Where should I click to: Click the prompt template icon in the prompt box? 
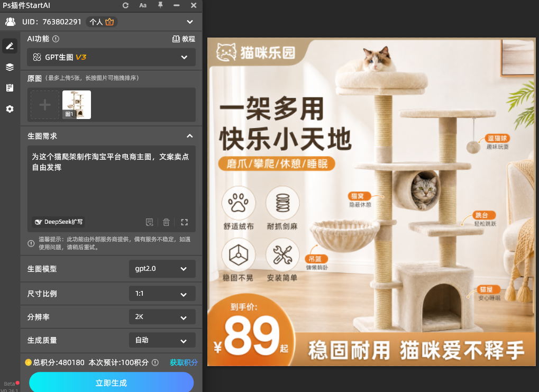150,222
